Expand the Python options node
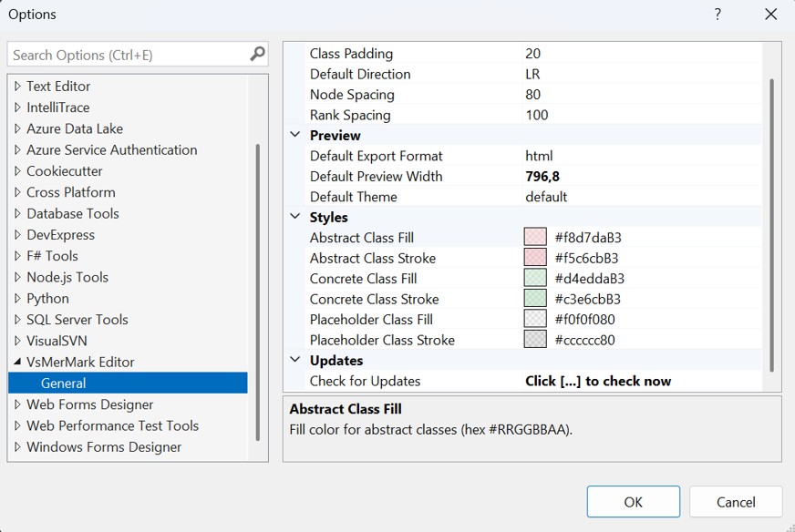Image resolution: width=795 pixels, height=532 pixels. (17, 299)
